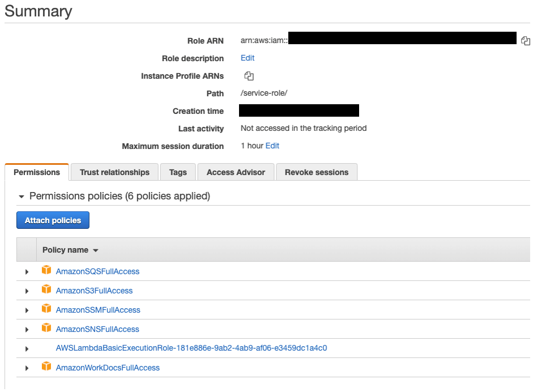The image size is (533, 392).
Task: Click the Attach policies button
Action: 53,220
